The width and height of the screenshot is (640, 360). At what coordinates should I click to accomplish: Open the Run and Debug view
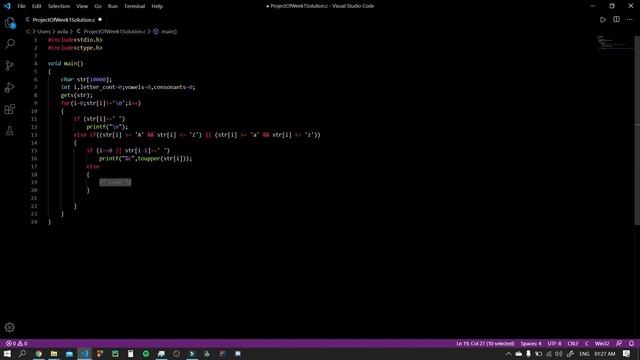pyautogui.click(x=10, y=87)
